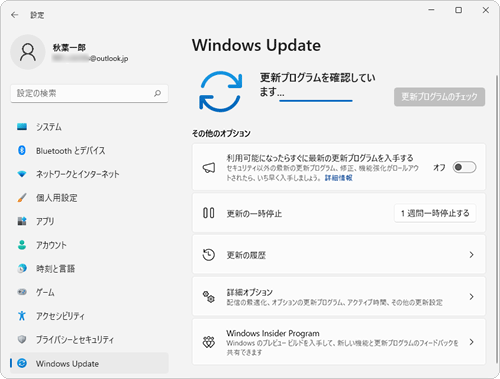Click the network Wi-Fi icon in the sidebar
This screenshot has width=500, height=379.
(x=22, y=174)
